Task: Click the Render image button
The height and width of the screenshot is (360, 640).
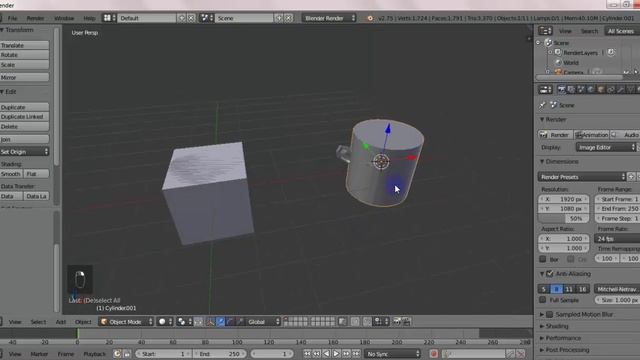Action: (x=556, y=135)
